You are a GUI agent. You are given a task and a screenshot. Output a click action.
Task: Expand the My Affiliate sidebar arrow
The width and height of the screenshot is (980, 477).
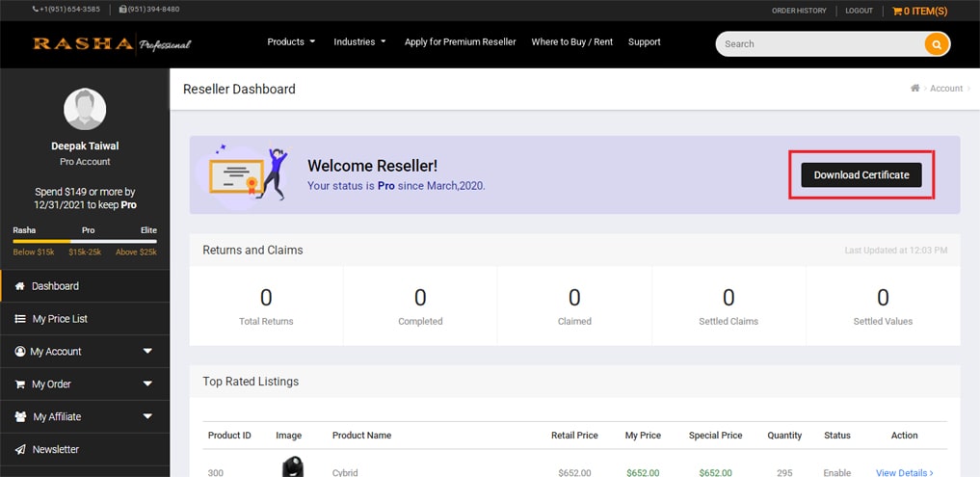point(147,417)
